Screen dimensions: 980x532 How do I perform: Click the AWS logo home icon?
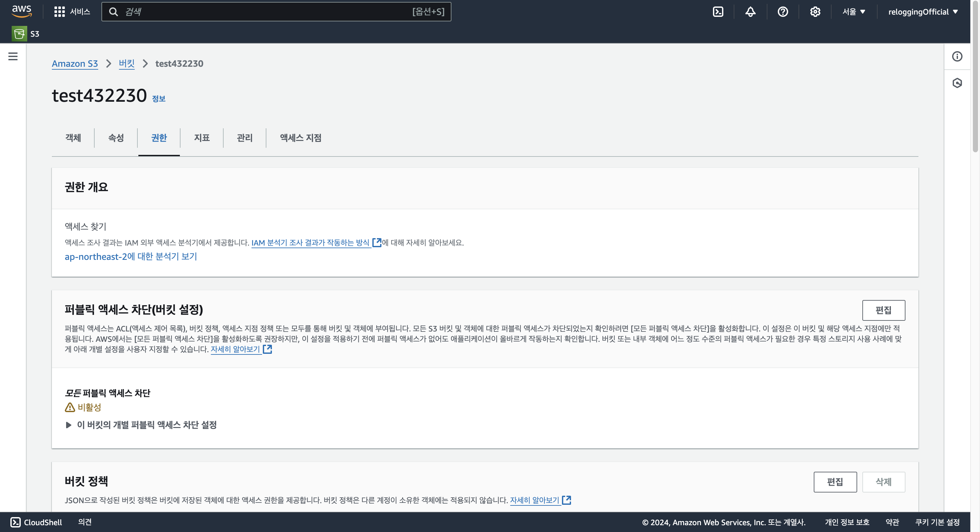pos(21,11)
